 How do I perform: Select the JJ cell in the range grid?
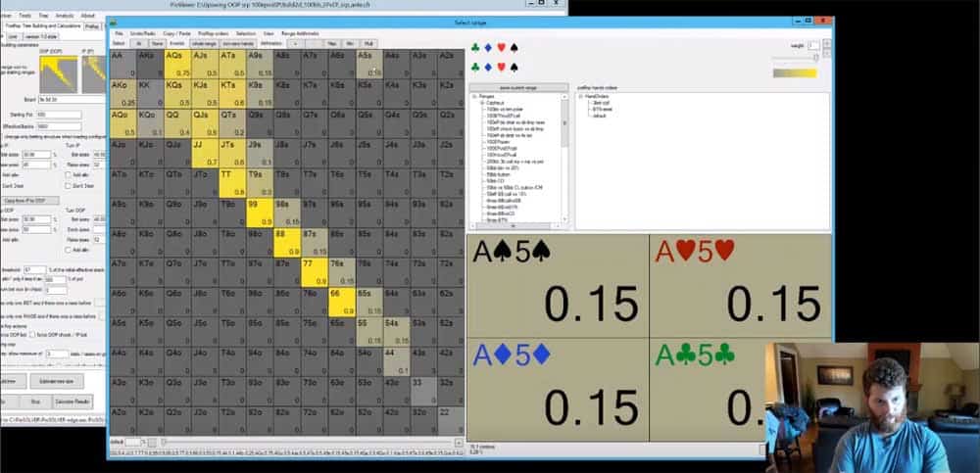coord(205,153)
